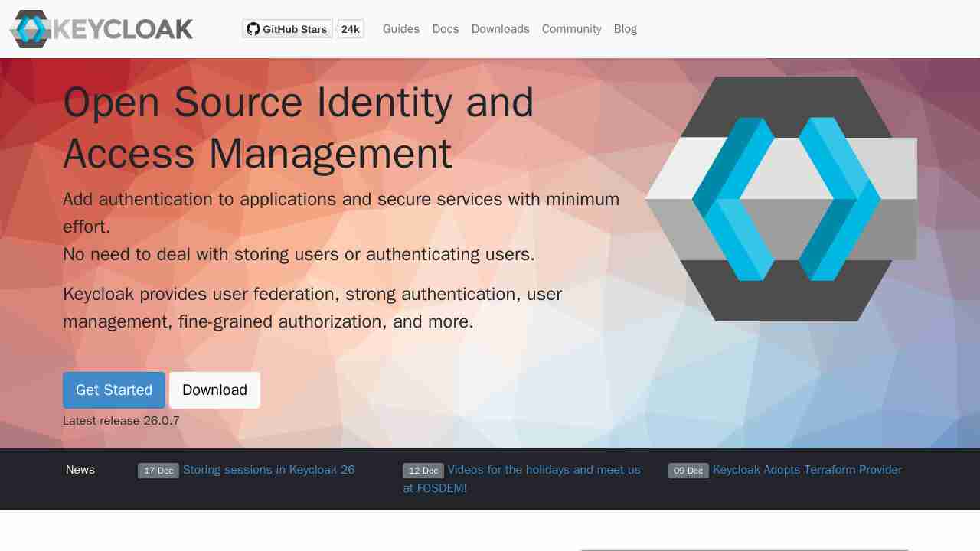The height and width of the screenshot is (551, 980).
Task: Click the News label in dark bar
Action: click(x=80, y=470)
